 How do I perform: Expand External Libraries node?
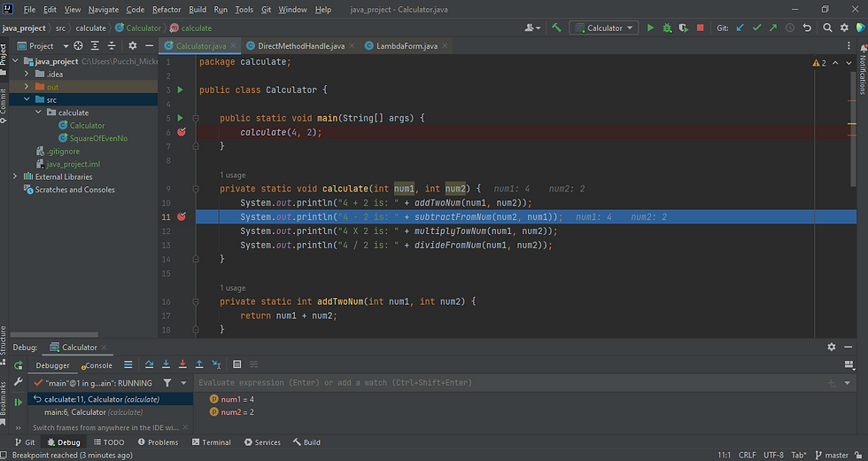pos(15,176)
